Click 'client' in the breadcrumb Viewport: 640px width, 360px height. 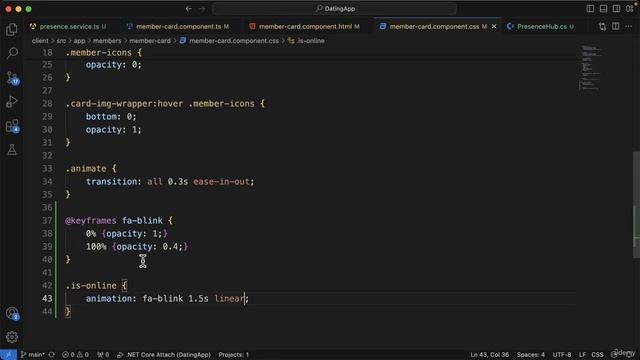point(40,41)
